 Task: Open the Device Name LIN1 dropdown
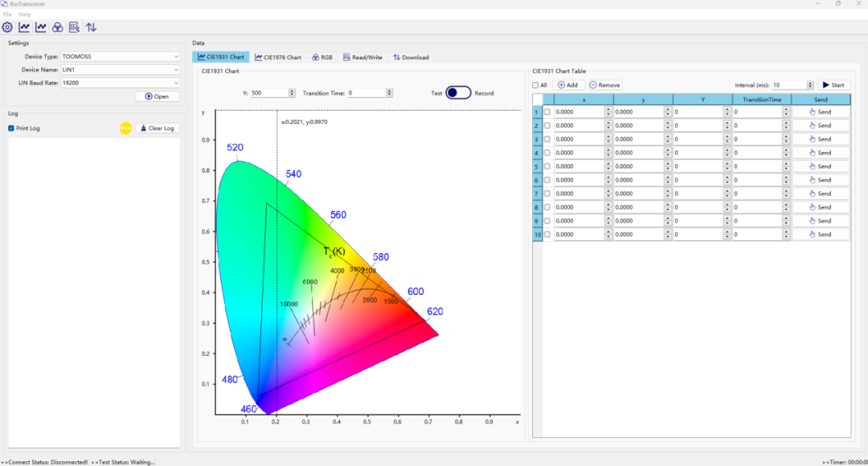click(x=121, y=70)
